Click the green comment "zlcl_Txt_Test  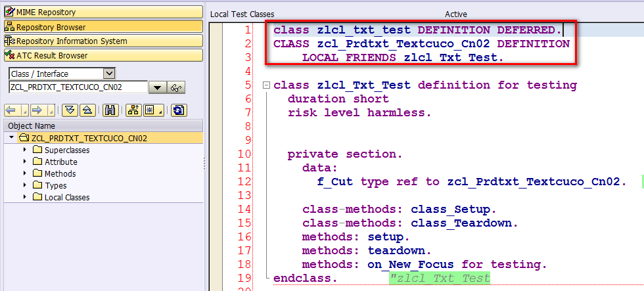[440, 279]
